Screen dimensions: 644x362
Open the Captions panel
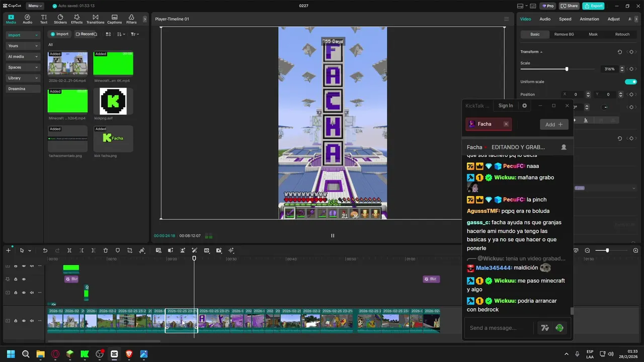click(114, 19)
